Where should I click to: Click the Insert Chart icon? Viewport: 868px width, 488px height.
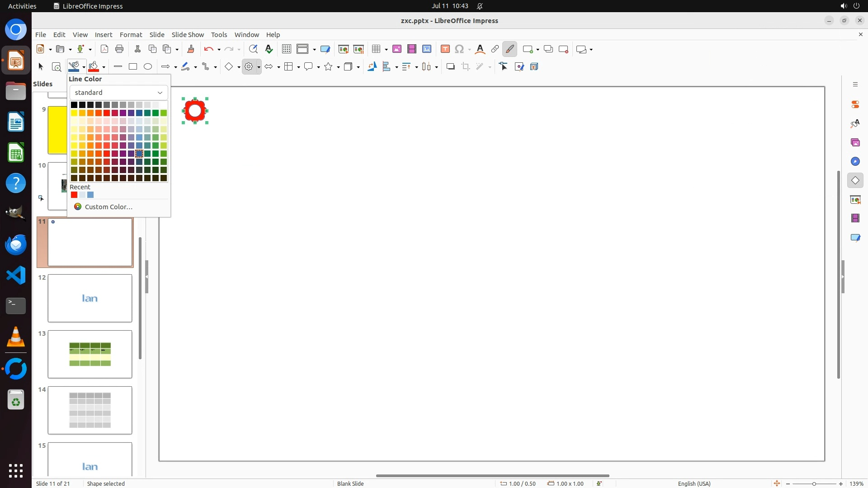427,49
